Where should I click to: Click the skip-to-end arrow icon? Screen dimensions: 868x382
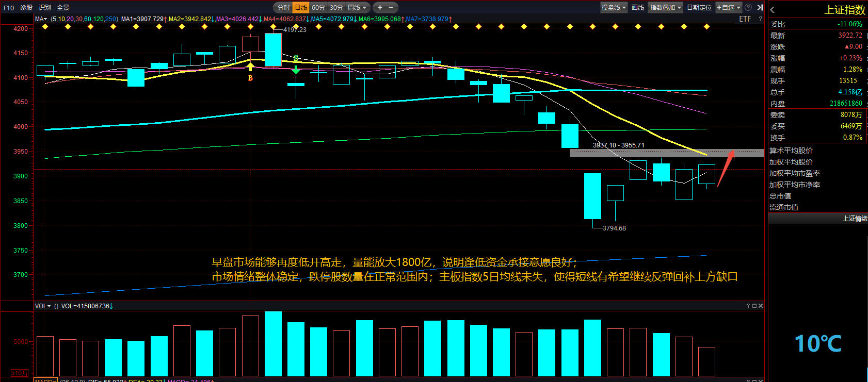[760, 7]
